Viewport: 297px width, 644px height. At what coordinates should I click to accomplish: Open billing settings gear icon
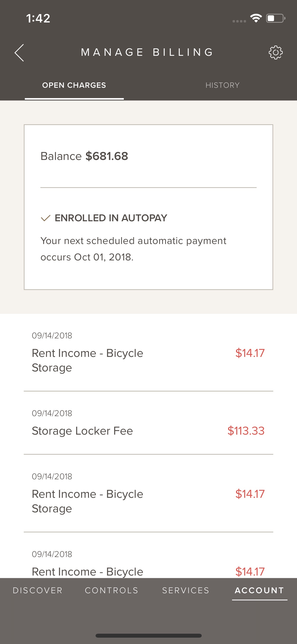[276, 52]
